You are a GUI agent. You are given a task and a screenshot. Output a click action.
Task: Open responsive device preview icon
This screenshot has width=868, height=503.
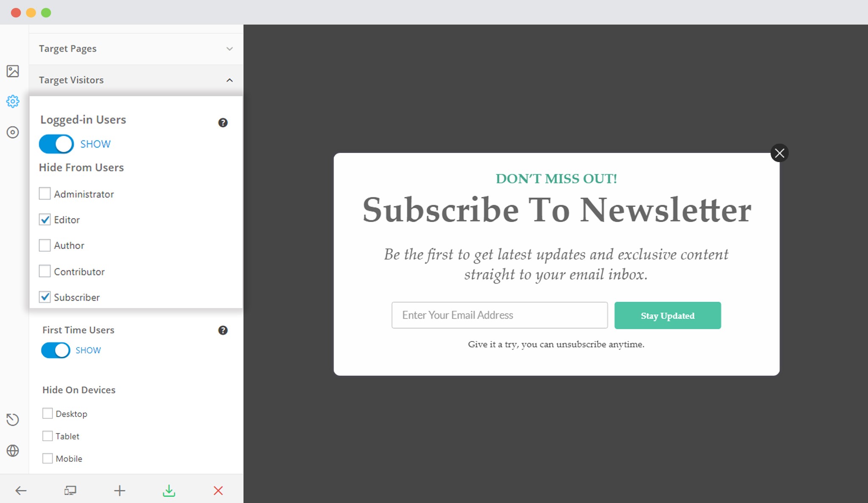coord(70,491)
